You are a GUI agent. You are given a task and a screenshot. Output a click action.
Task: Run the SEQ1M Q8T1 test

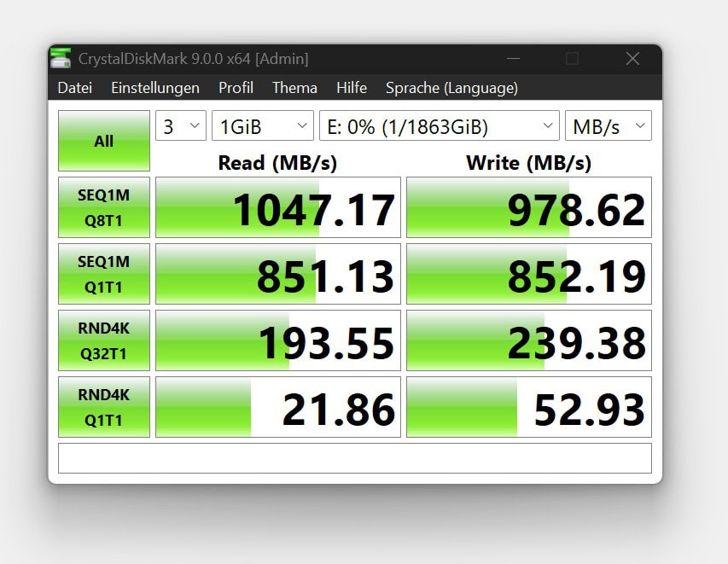[104, 207]
